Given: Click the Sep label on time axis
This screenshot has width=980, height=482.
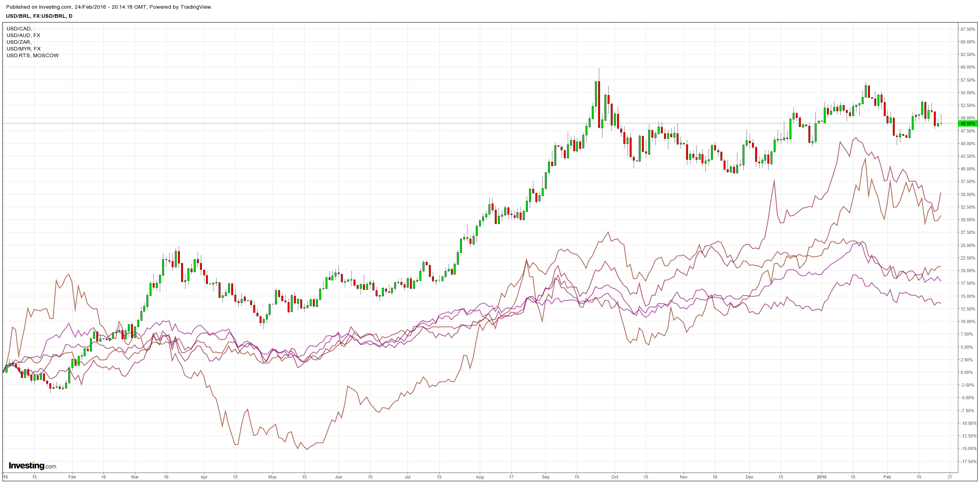Looking at the screenshot, I should point(546,477).
